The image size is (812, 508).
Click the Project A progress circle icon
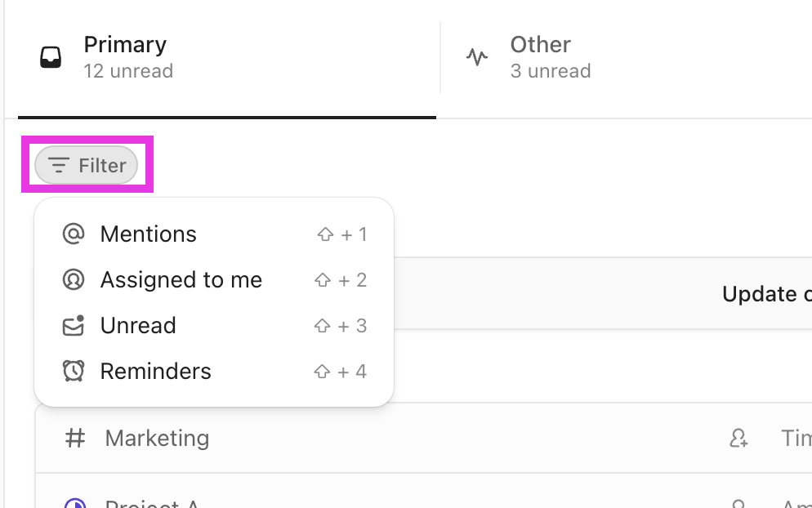point(74,503)
